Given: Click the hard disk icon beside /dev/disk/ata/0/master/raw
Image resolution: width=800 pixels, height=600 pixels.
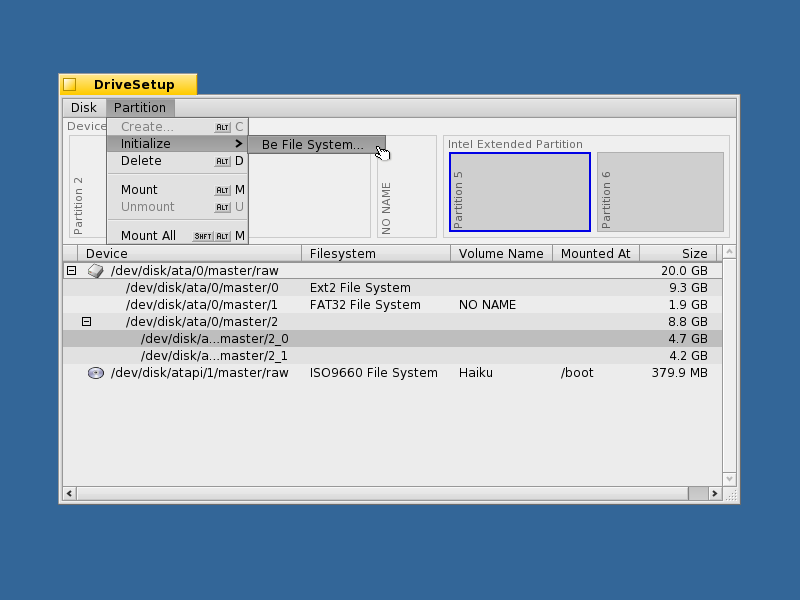Looking at the screenshot, I should (96, 270).
